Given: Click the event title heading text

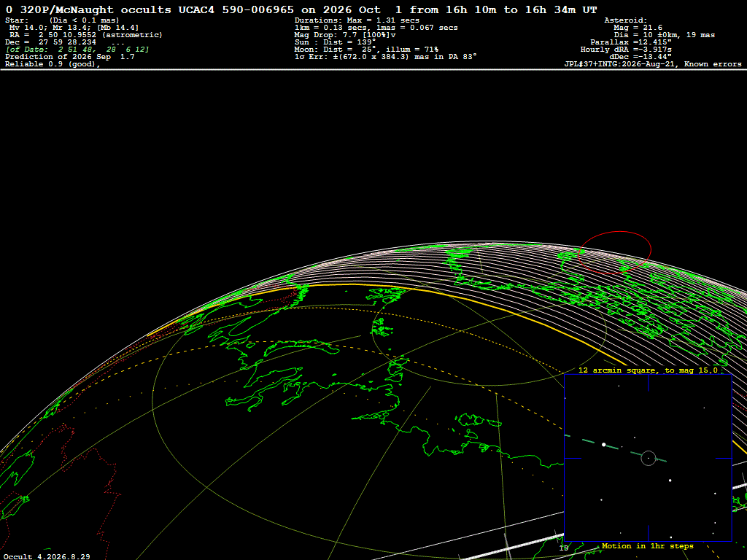Looking at the screenshot, I should pyautogui.click(x=301, y=9).
